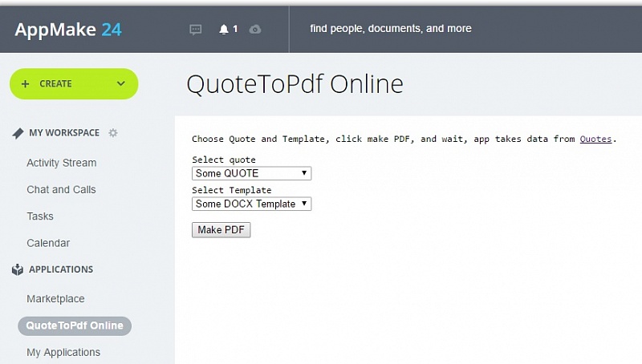
Task: Open My Applications in sidebar
Action: click(x=63, y=352)
